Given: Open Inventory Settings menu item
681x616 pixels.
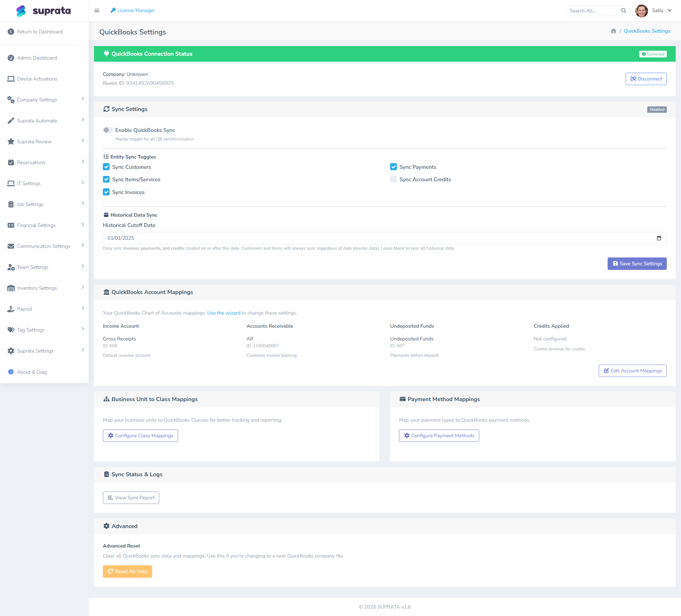Looking at the screenshot, I should (x=44, y=288).
